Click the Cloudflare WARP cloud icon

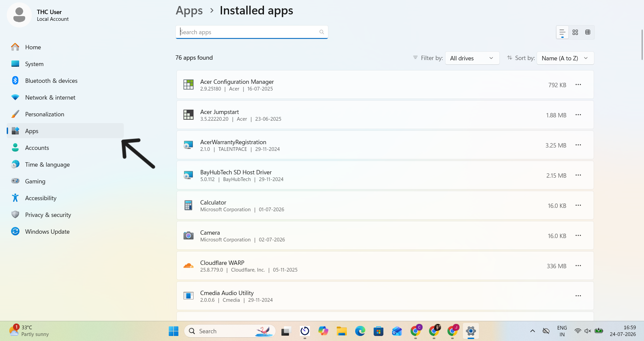click(189, 266)
